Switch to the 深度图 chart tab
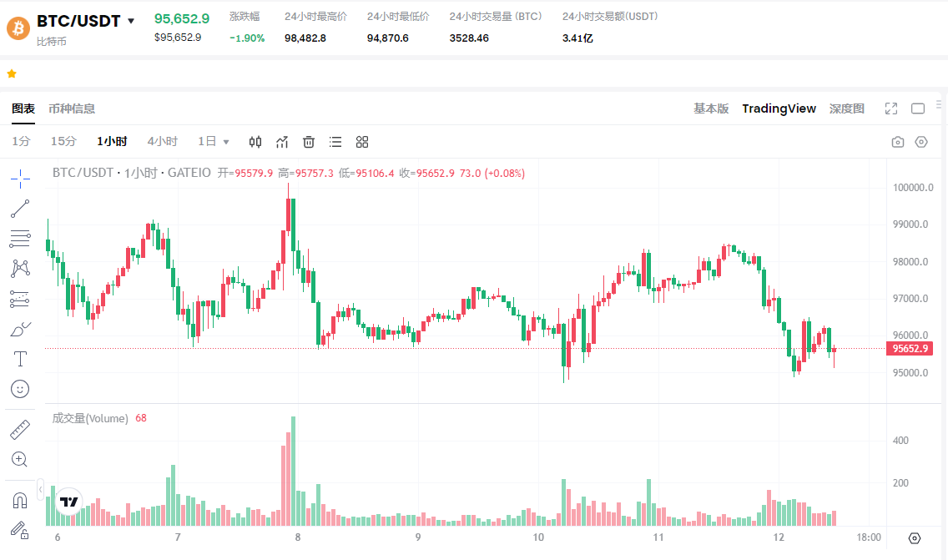Screen dimensions: 948x560 846,108
